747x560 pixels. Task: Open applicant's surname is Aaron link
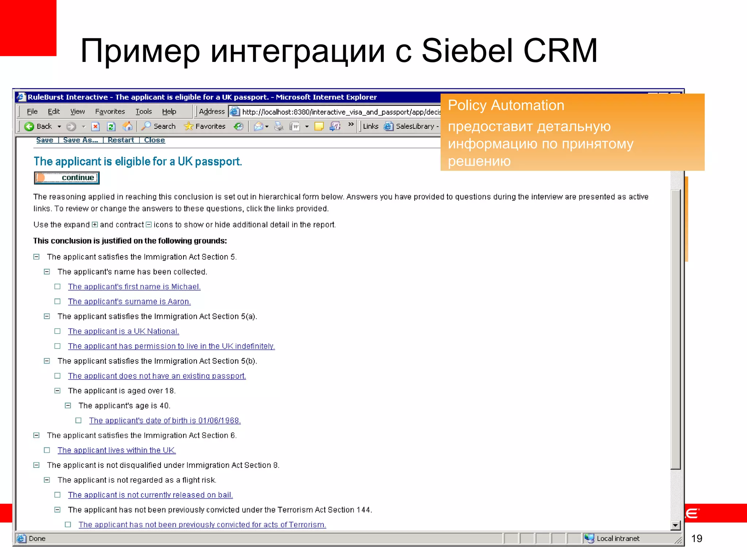coord(129,302)
